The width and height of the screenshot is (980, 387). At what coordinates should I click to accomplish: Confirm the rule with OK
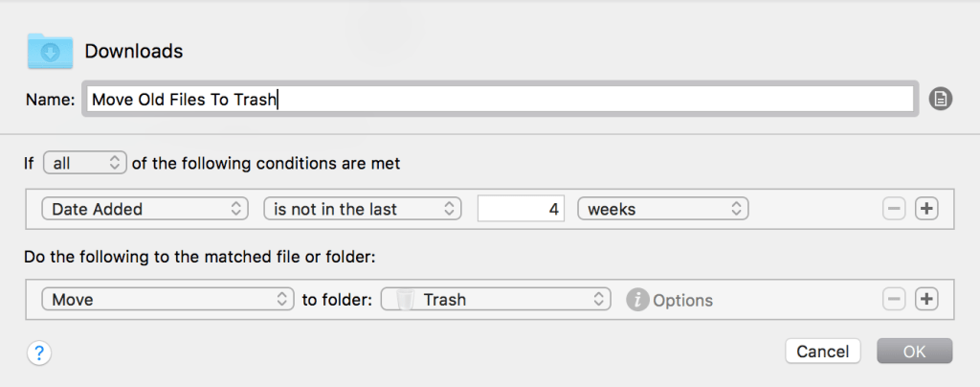[x=914, y=352]
